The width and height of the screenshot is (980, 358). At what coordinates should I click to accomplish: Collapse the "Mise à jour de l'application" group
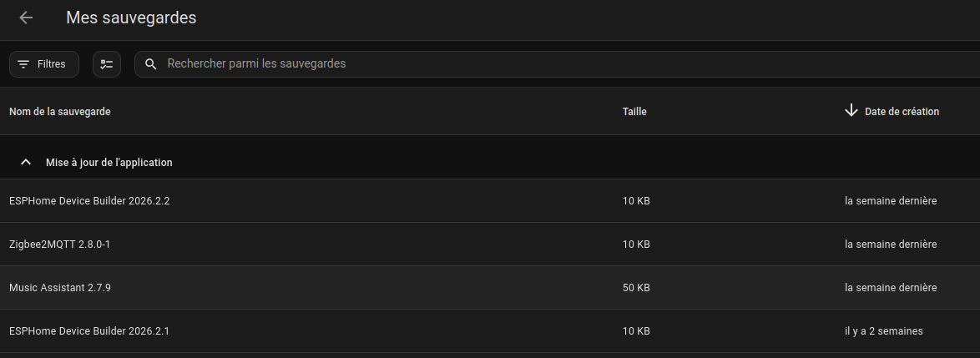[x=26, y=162]
